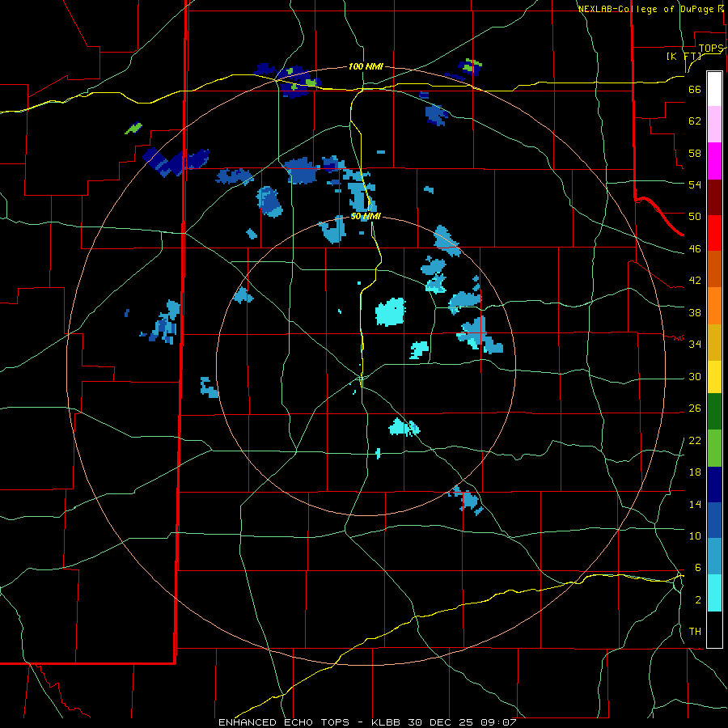Image resolution: width=728 pixels, height=728 pixels.
Task: Click the 62 legend value
Action: (x=695, y=121)
